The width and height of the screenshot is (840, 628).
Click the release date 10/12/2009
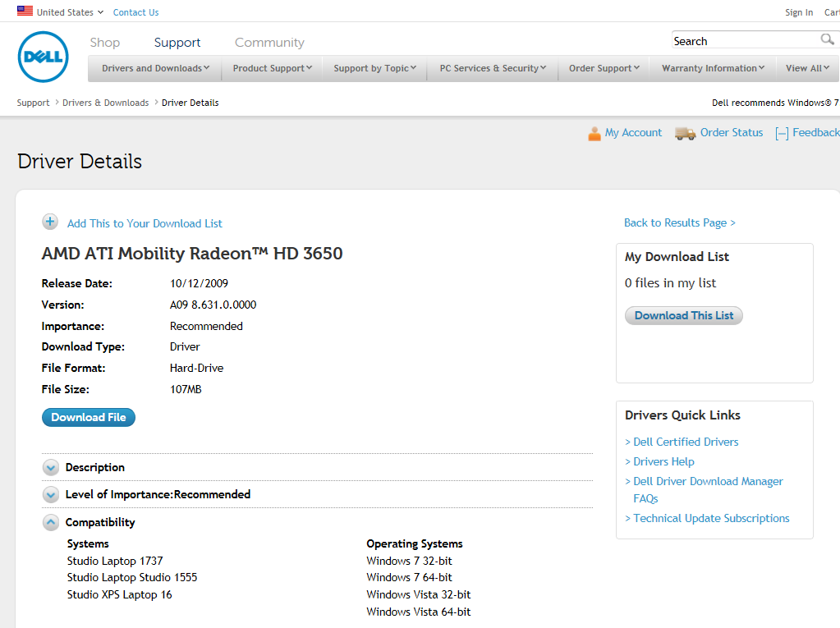click(x=199, y=284)
